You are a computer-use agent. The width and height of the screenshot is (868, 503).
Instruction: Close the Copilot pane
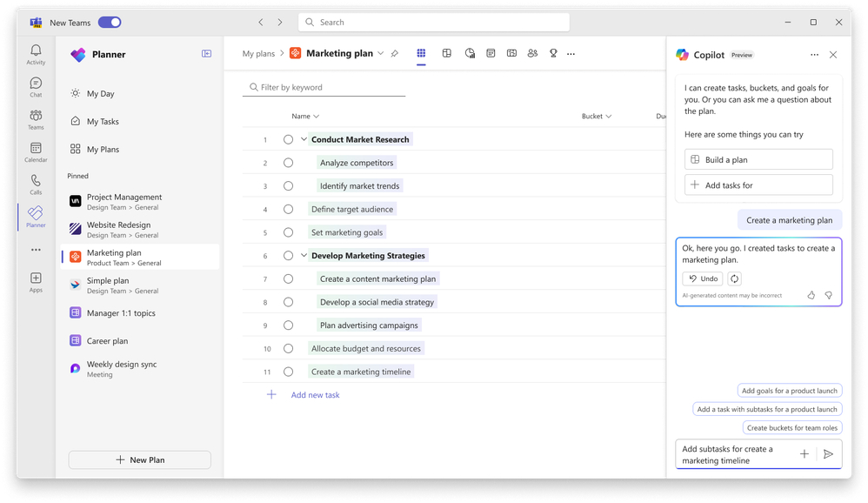(833, 55)
